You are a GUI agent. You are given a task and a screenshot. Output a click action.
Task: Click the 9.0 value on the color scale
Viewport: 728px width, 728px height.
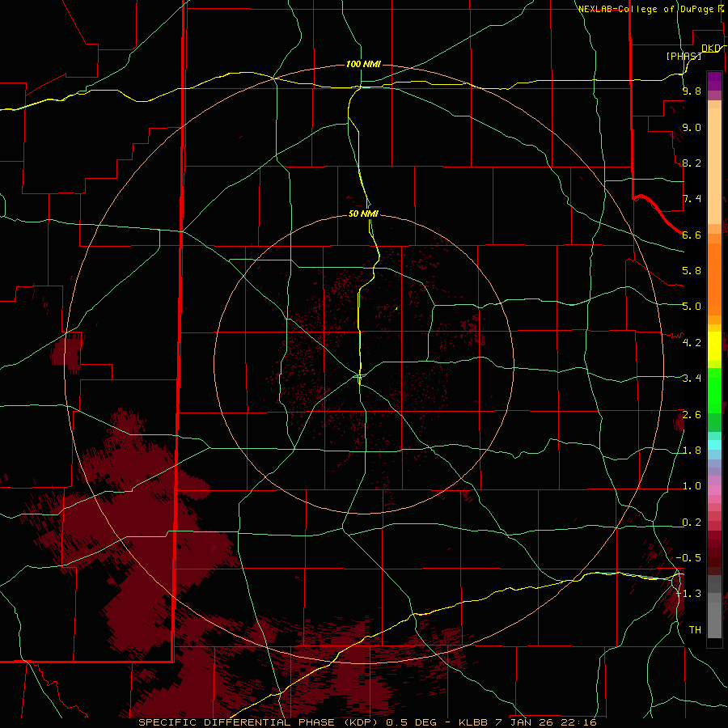(x=692, y=127)
